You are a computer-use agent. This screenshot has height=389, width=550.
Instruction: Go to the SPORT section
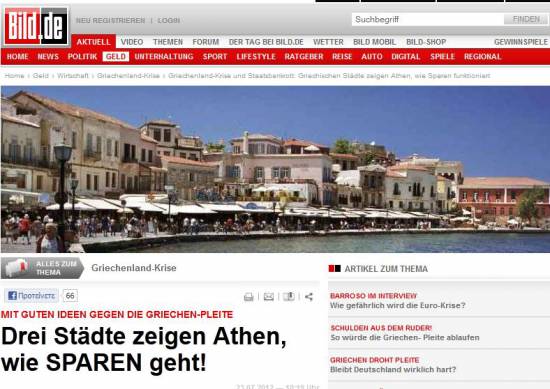click(x=215, y=56)
